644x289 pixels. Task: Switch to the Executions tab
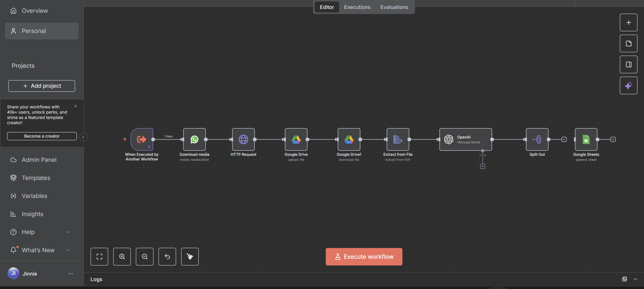357,7
